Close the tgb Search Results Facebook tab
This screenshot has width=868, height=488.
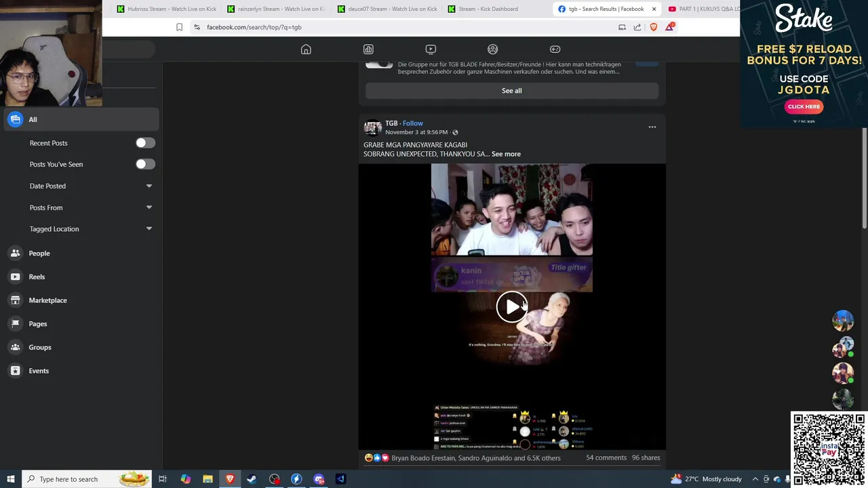pyautogui.click(x=654, y=9)
